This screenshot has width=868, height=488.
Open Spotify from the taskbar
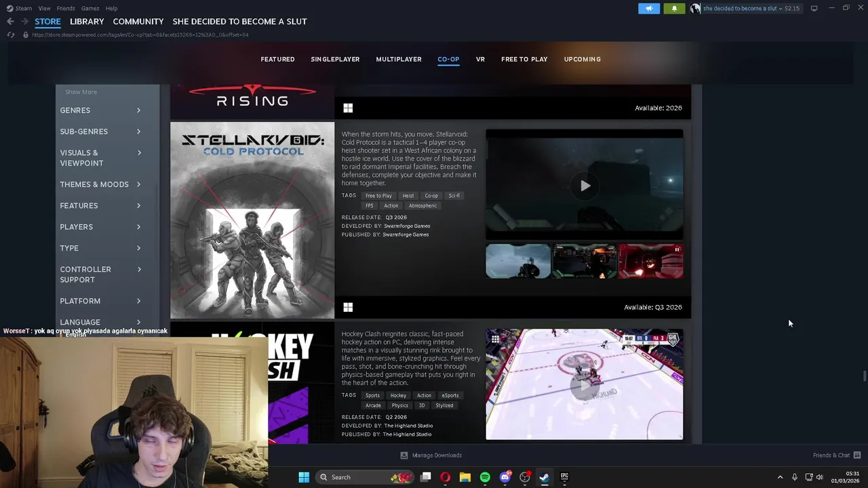pyautogui.click(x=485, y=477)
